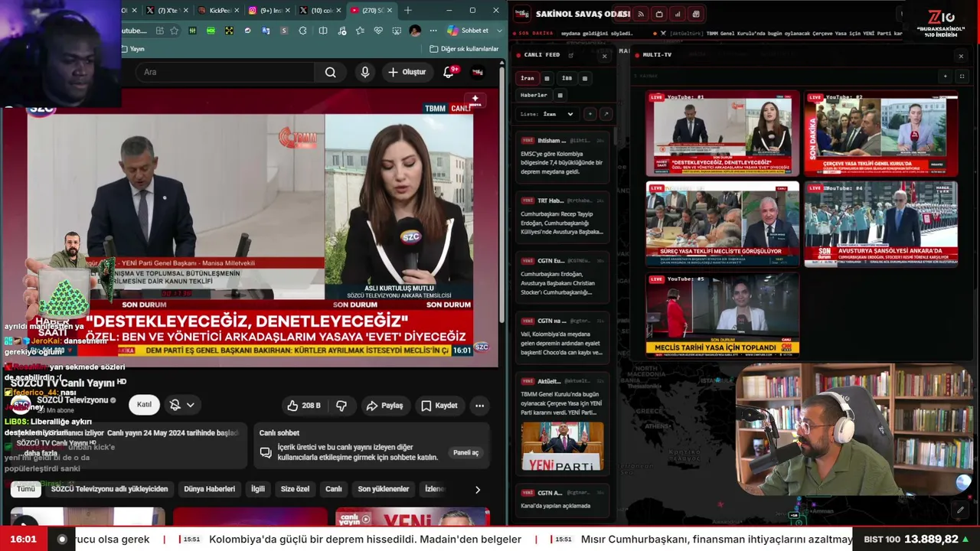The height and width of the screenshot is (551, 980).
Task: Open the YouTube account avatar menu
Action: [x=478, y=72]
